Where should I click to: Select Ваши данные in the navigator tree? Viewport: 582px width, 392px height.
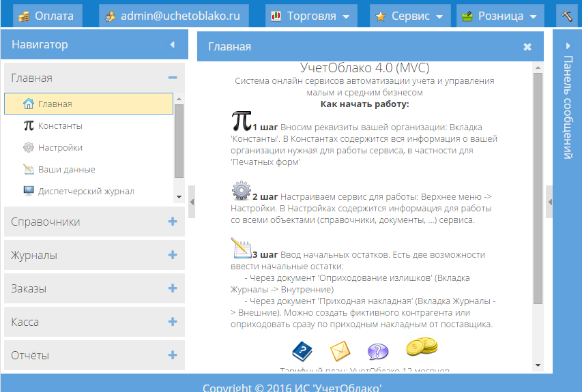[x=89, y=170]
